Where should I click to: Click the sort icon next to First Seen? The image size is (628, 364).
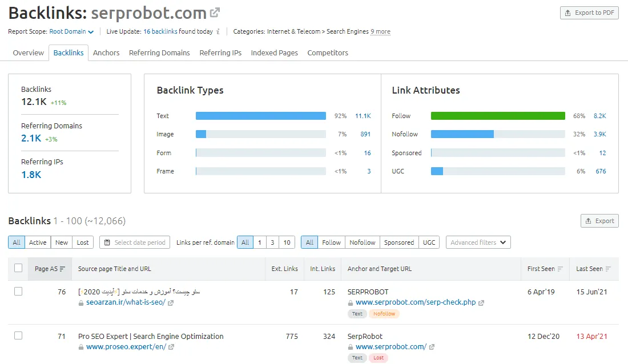(x=560, y=269)
